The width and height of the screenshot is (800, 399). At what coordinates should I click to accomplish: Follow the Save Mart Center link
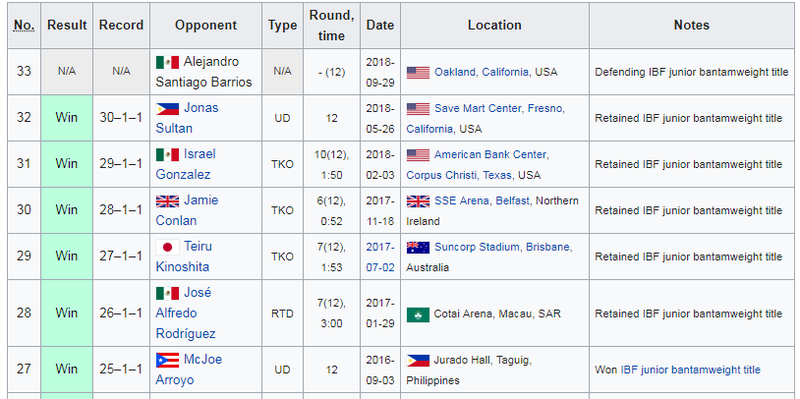(x=478, y=108)
